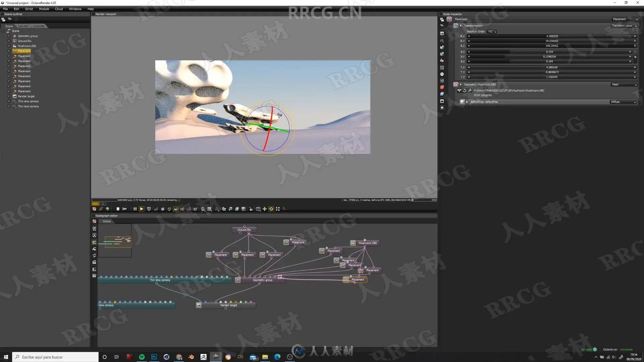The height and width of the screenshot is (362, 644).
Task: Click the R.X rotation value slider
Action: (x=551, y=36)
